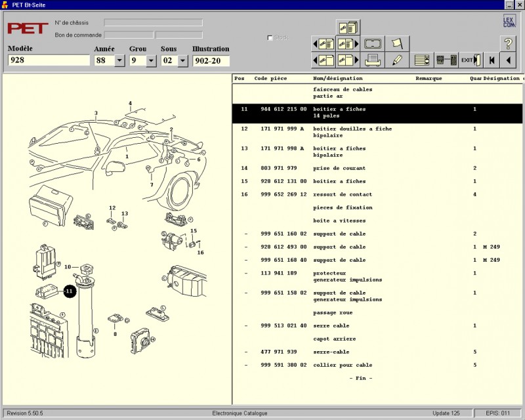The width and height of the screenshot is (525, 420).
Task: Click the LEXCOM logo
Action: point(509,21)
